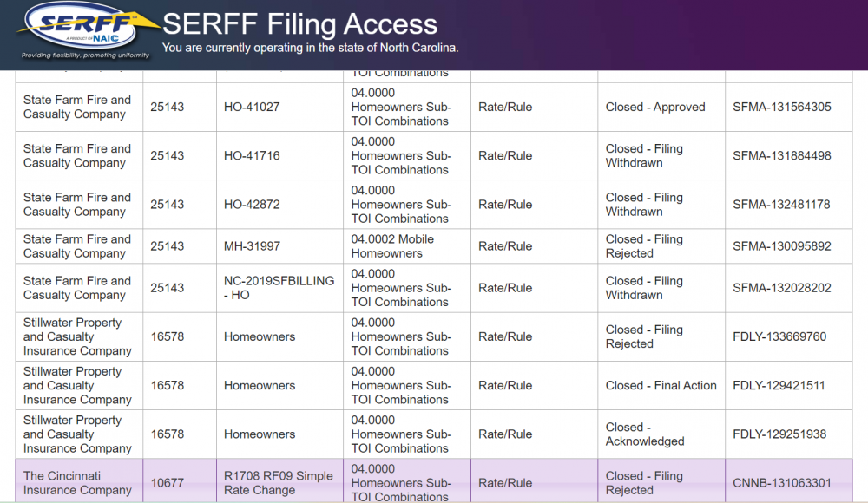Open filing SFMA-132481178
The width and height of the screenshot is (868, 503).
[x=781, y=205]
